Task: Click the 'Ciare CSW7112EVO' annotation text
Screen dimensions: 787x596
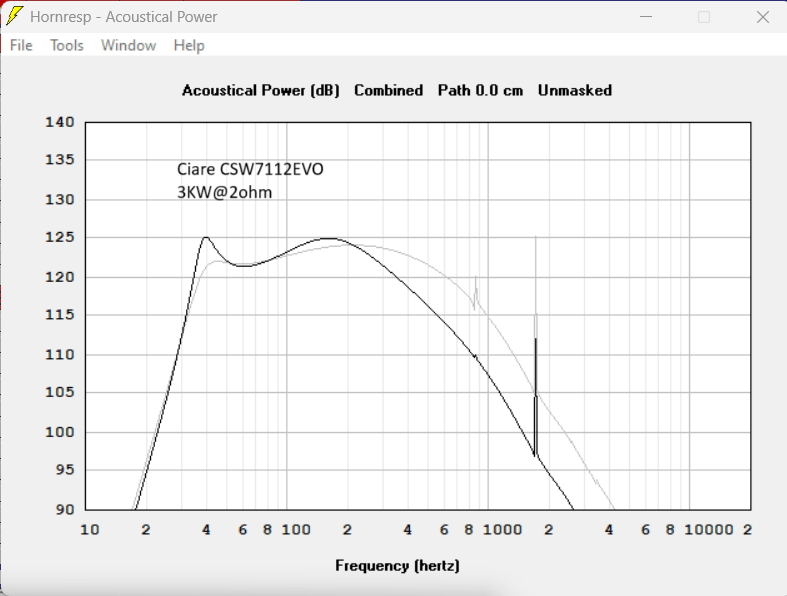Action: [x=250, y=169]
